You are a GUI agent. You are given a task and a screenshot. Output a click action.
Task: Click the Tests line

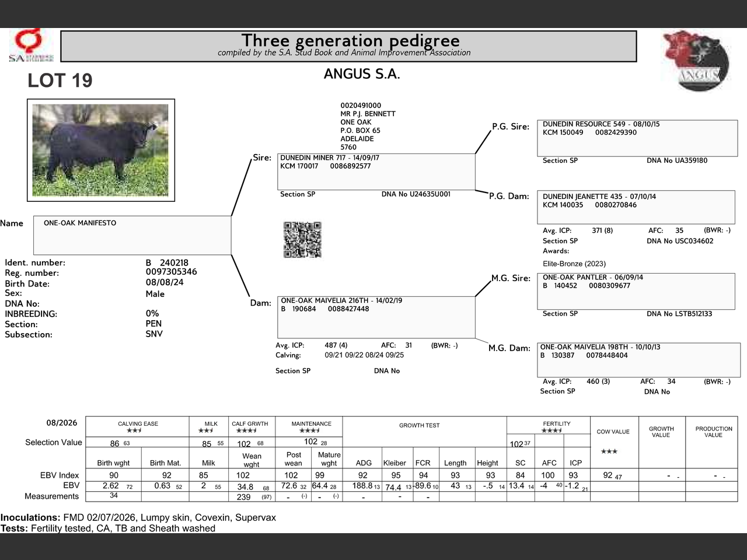point(108,528)
